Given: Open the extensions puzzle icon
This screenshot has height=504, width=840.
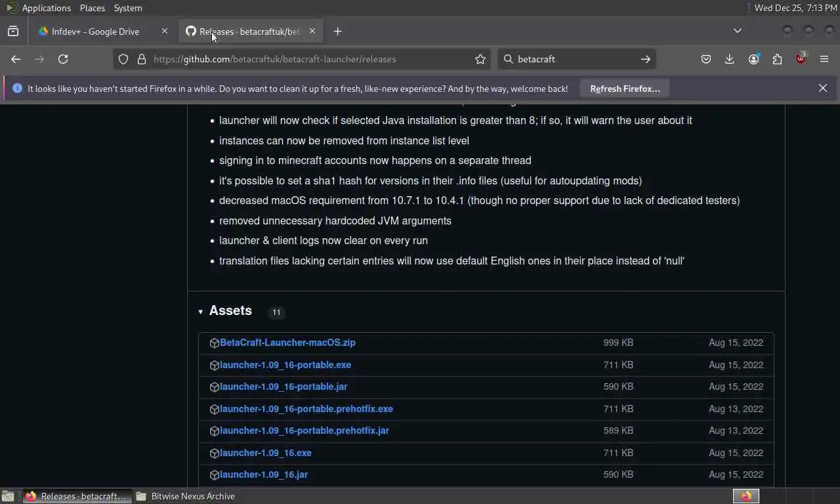Looking at the screenshot, I should [x=777, y=59].
